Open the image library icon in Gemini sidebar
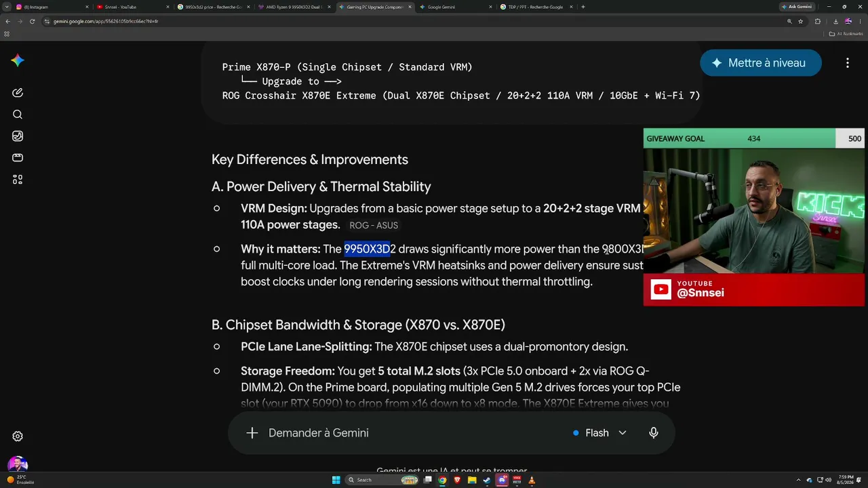This screenshot has height=488, width=868. tap(18, 136)
